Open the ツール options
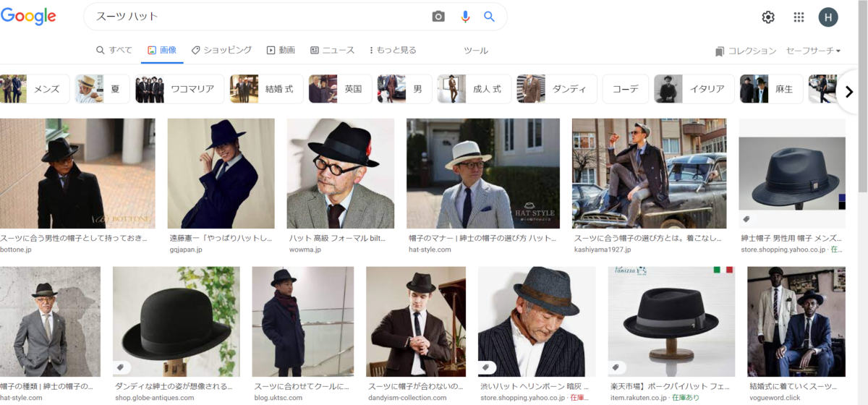868x405 pixels. point(476,51)
